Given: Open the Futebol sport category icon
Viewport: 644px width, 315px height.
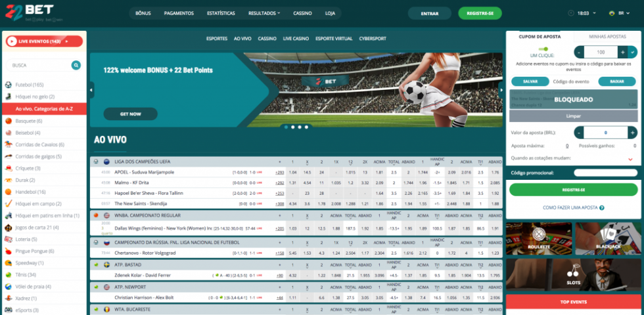Looking at the screenshot, I should coord(8,85).
